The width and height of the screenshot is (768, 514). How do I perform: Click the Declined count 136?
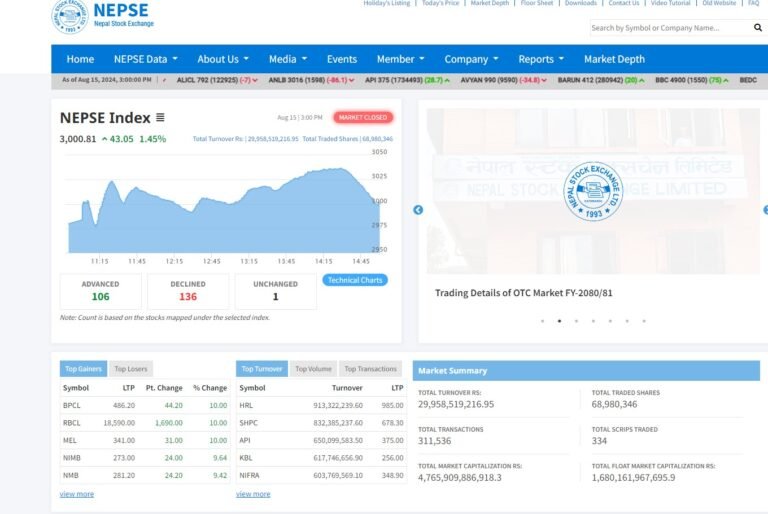tap(188, 296)
